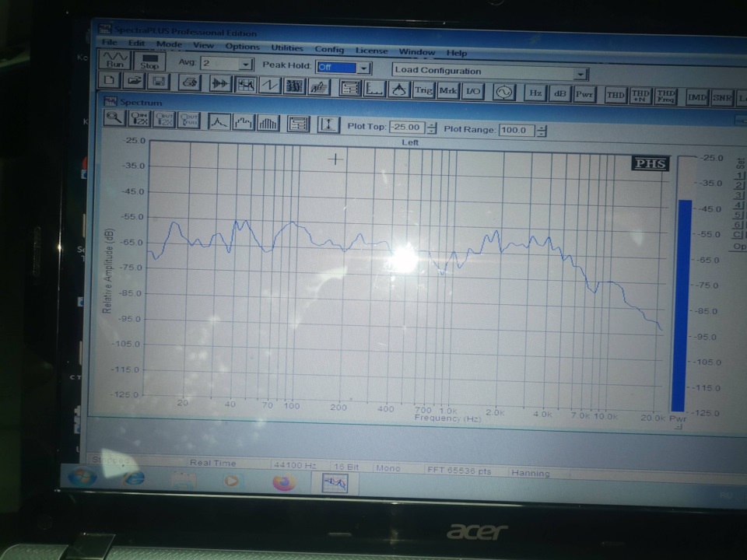The height and width of the screenshot is (560, 747).
Task: Open the Options menu
Action: [x=243, y=47]
